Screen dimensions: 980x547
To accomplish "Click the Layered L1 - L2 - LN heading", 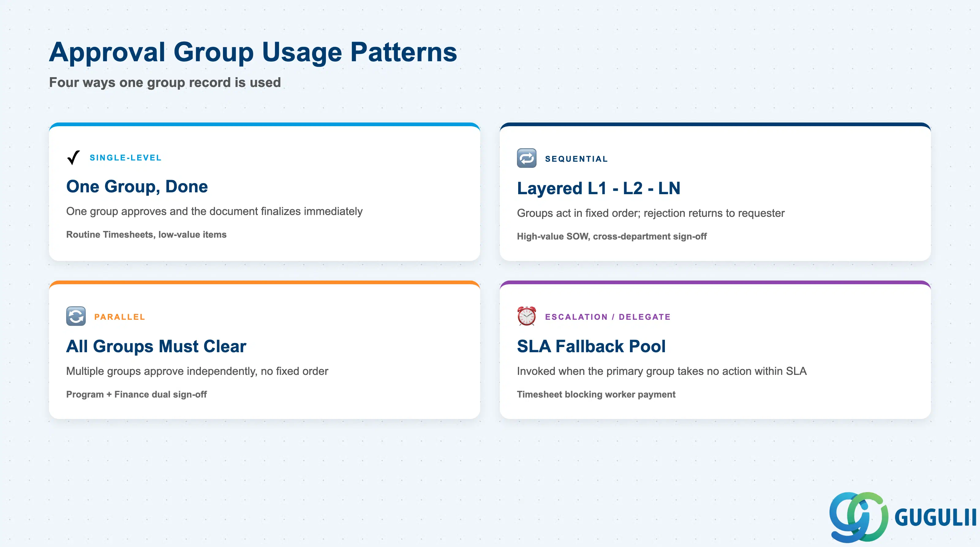I will point(598,188).
